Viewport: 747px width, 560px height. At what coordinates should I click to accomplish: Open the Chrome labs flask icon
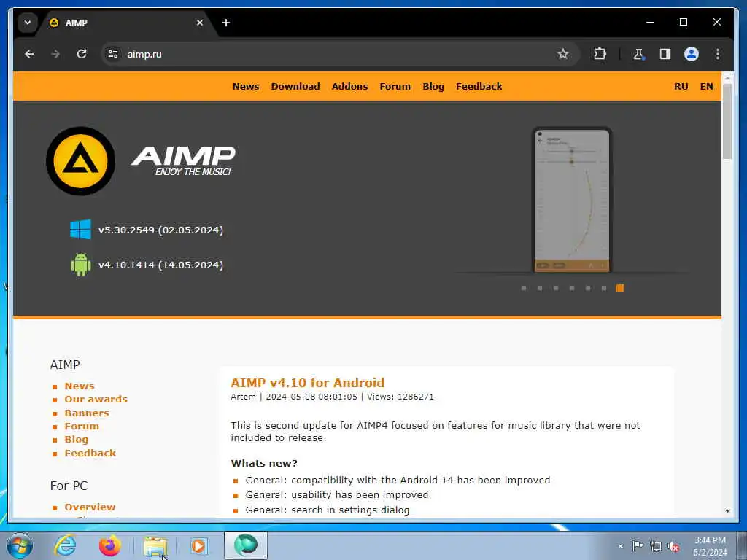click(638, 54)
